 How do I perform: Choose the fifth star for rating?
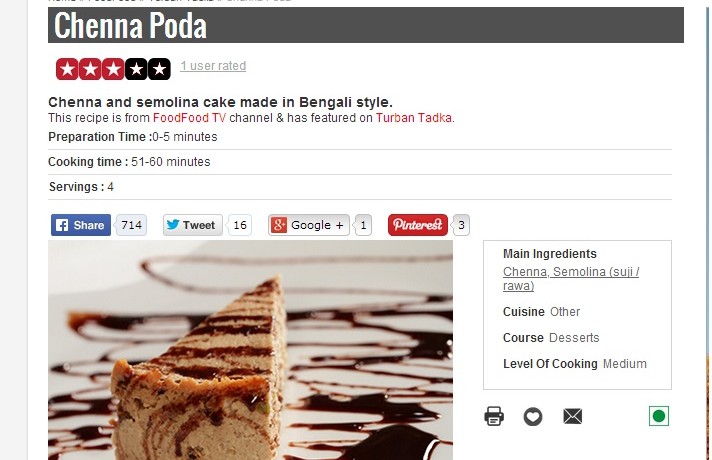[x=159, y=69]
